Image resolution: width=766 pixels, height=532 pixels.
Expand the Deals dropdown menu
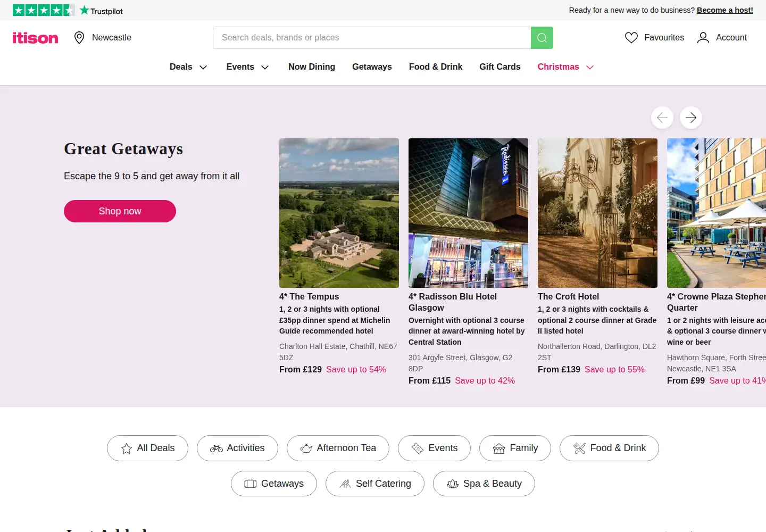(188, 67)
